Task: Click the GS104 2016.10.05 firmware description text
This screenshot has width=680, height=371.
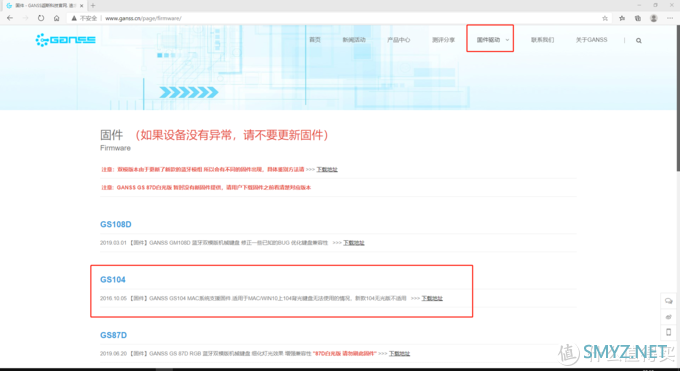Action: point(253,299)
